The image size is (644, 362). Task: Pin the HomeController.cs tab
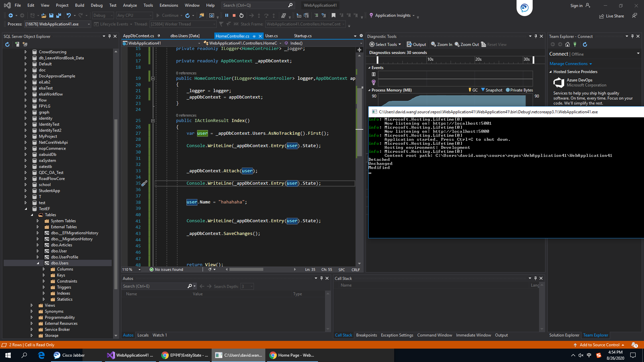(x=254, y=36)
